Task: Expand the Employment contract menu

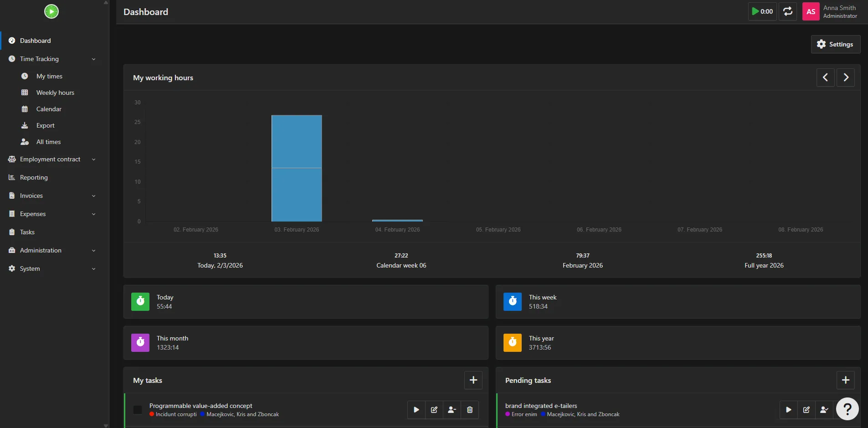Action: (50, 159)
